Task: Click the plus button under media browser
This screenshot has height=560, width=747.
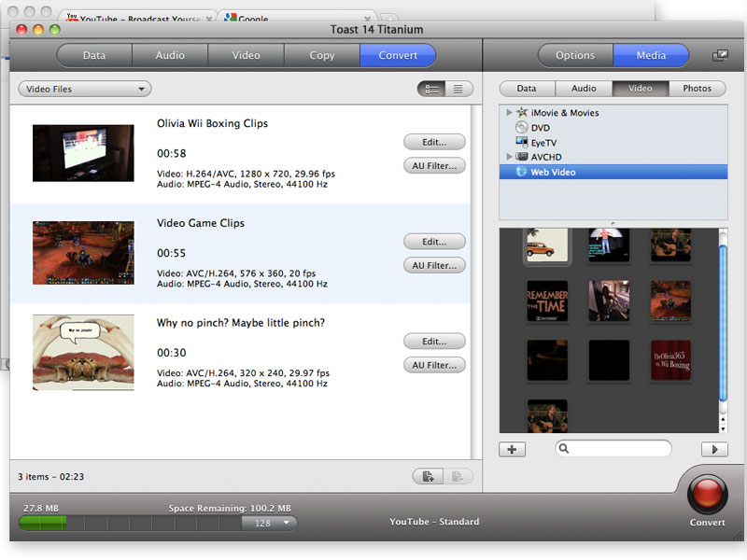Action: point(512,449)
